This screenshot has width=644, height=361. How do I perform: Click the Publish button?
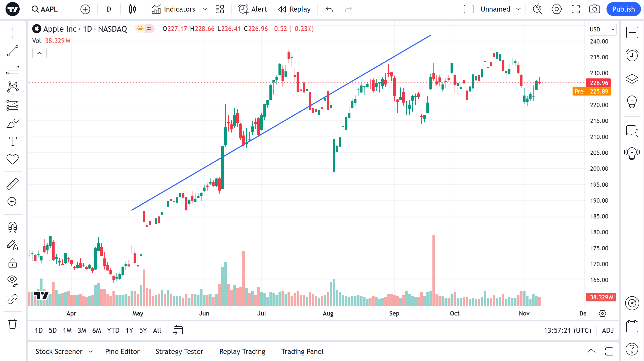[623, 9]
